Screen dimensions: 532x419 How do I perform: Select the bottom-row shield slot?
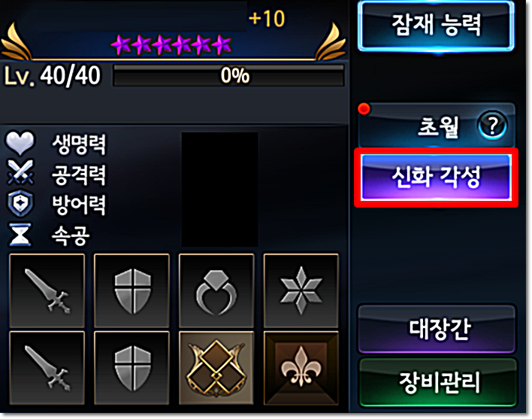131,368
